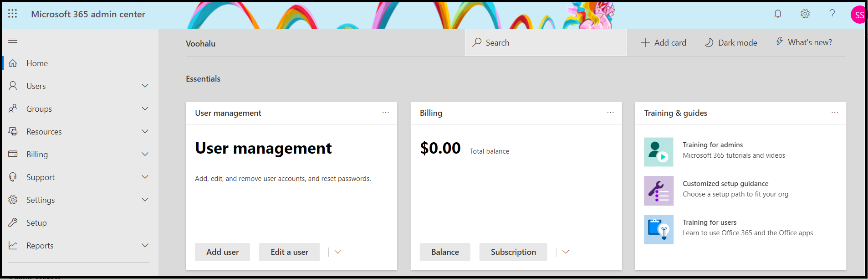Click the What's new? link

click(x=810, y=42)
